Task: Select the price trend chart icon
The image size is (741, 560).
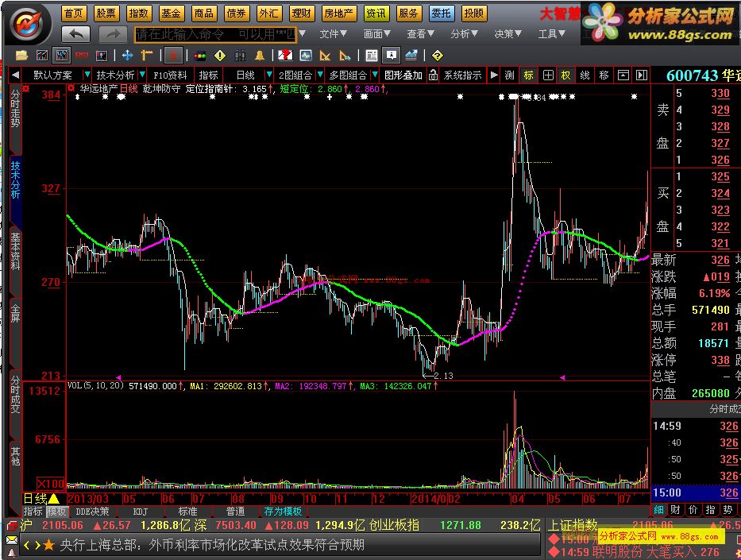Action: [x=41, y=56]
